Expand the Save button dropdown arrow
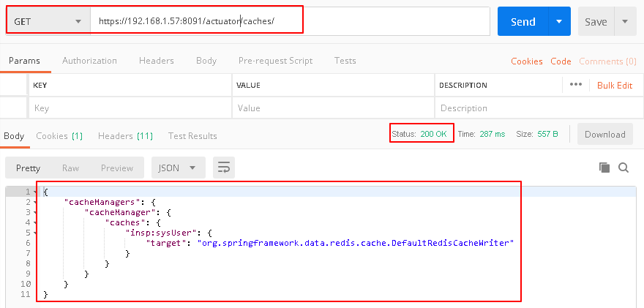 click(x=625, y=21)
